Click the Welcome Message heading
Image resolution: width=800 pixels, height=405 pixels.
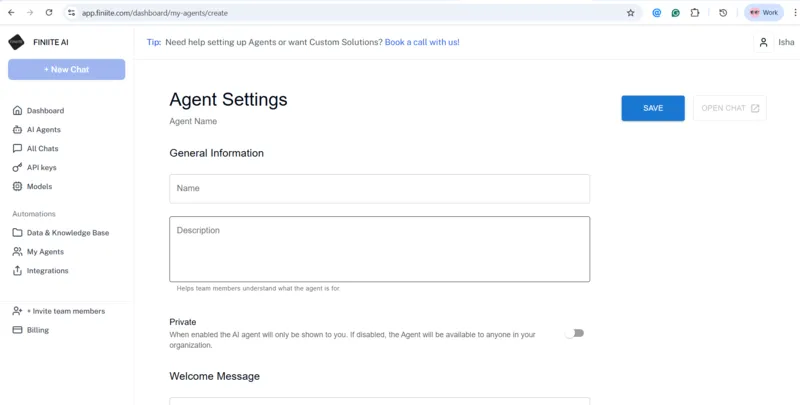coord(214,376)
